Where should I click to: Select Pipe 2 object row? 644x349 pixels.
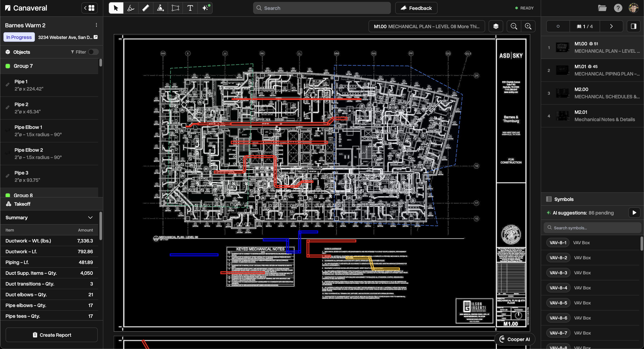tap(50, 108)
